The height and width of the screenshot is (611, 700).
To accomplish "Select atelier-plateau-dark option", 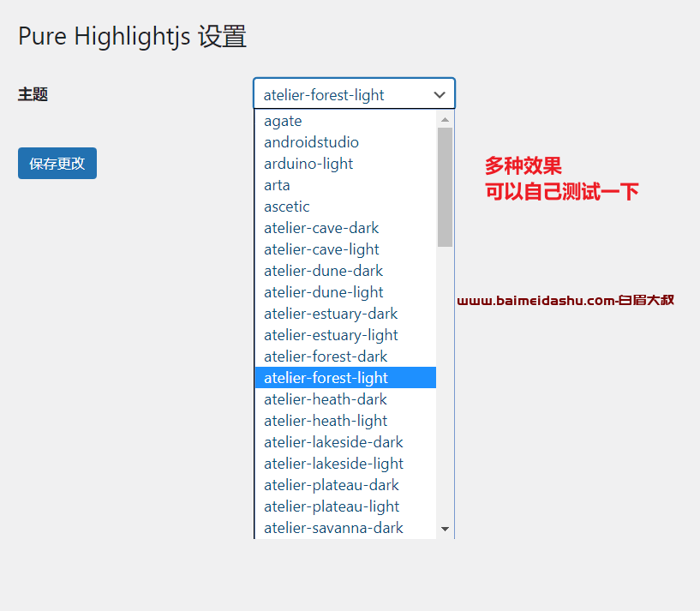I will (x=345, y=485).
